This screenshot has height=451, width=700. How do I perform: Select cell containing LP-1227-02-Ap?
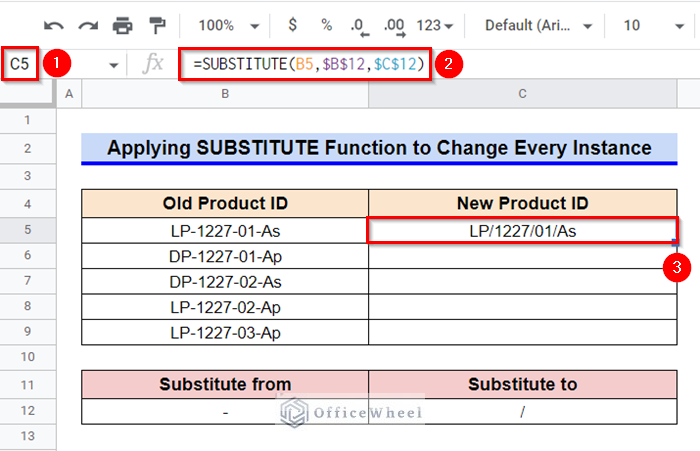pyautogui.click(x=225, y=307)
